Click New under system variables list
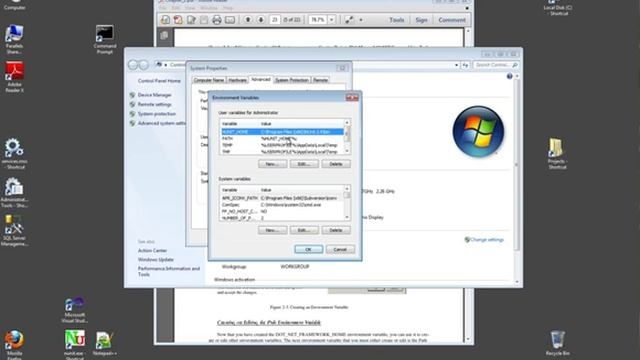Screen dimensions: 640x360 pos(272,230)
